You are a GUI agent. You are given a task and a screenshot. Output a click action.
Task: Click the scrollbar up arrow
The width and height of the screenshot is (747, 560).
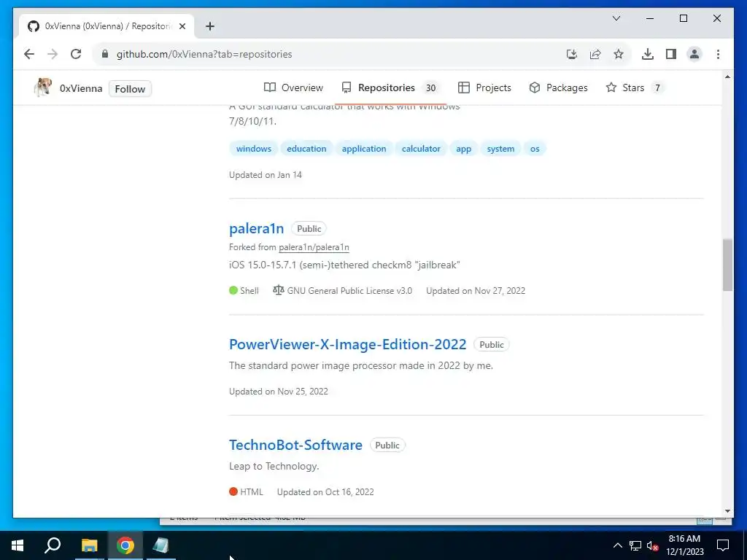click(727, 77)
